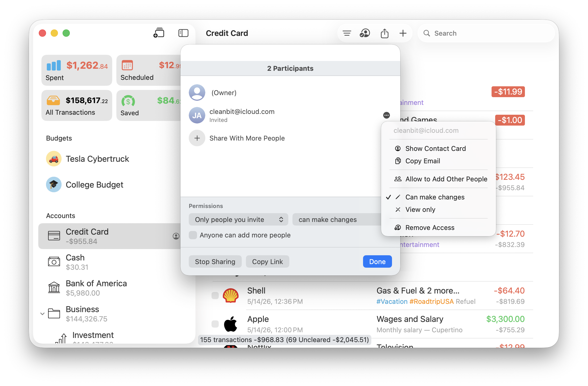
Task: Click the new window stack icon in sidebar
Action: (159, 33)
